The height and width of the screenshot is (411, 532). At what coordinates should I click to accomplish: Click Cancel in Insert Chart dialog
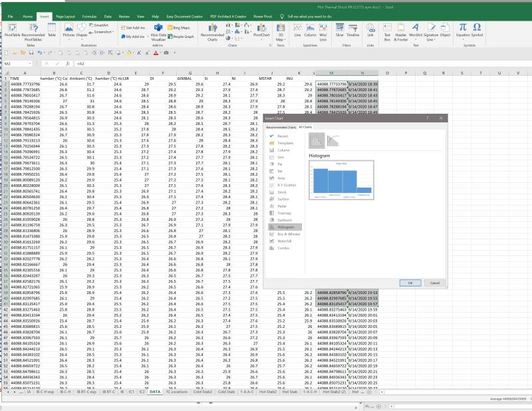435,283
